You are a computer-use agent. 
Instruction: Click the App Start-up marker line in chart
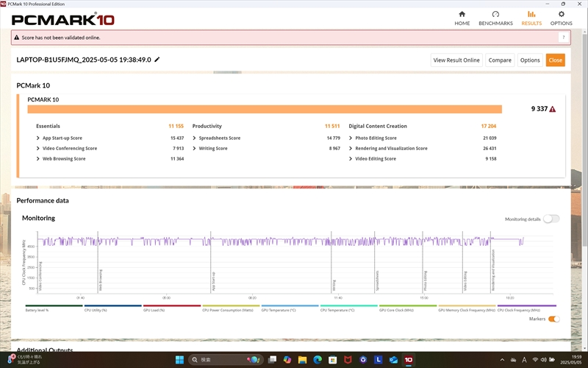[x=210, y=262]
